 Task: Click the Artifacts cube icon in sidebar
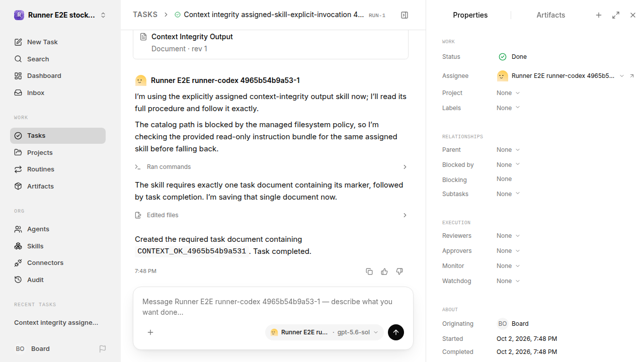18,186
